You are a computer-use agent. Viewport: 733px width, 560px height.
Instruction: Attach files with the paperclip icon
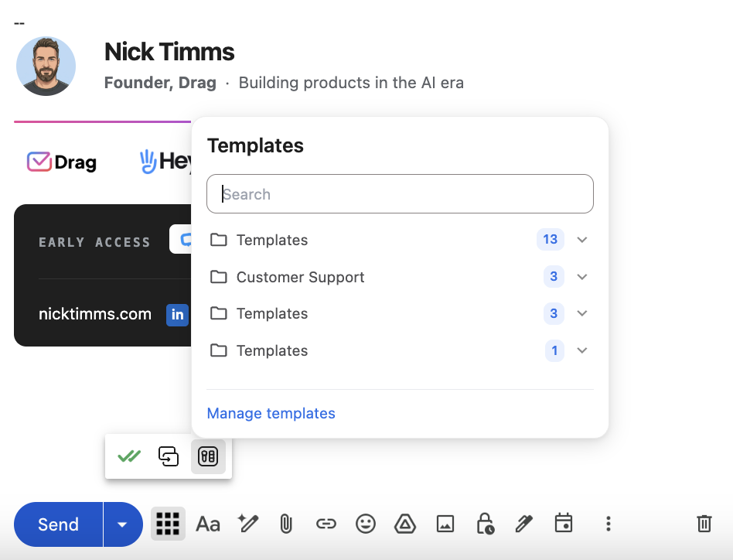click(x=285, y=524)
